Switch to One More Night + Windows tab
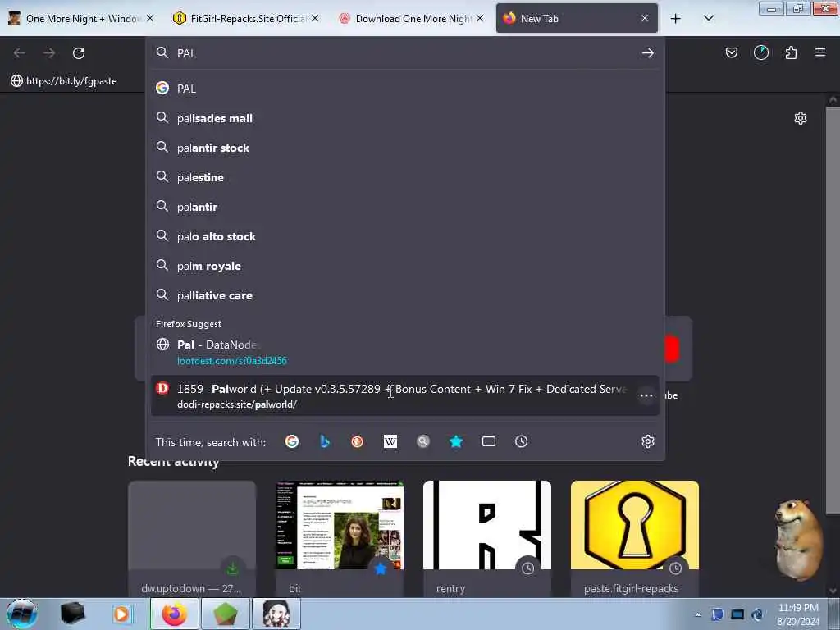This screenshot has height=630, width=840. [x=80, y=19]
